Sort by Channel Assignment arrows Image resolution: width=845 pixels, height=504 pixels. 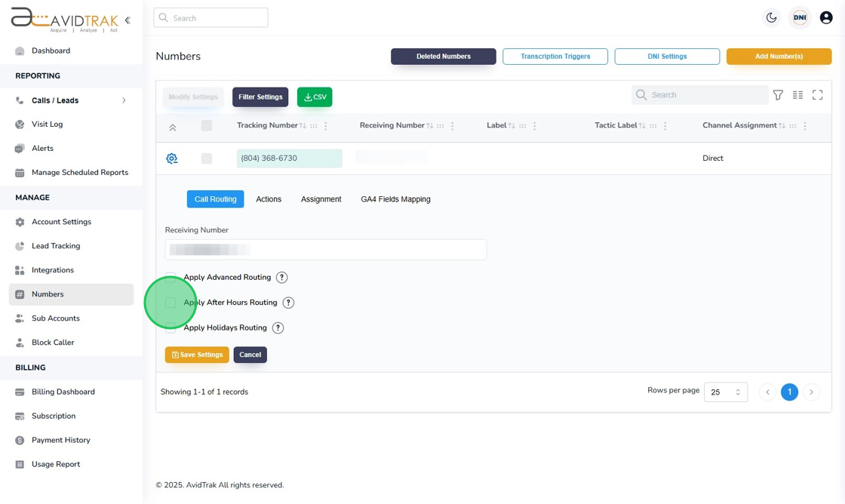[782, 125]
